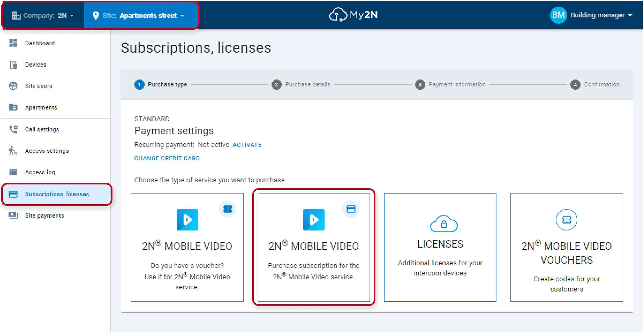The width and height of the screenshot is (644, 333).
Task: Expand the Building manager user menu
Action: pyautogui.click(x=591, y=15)
